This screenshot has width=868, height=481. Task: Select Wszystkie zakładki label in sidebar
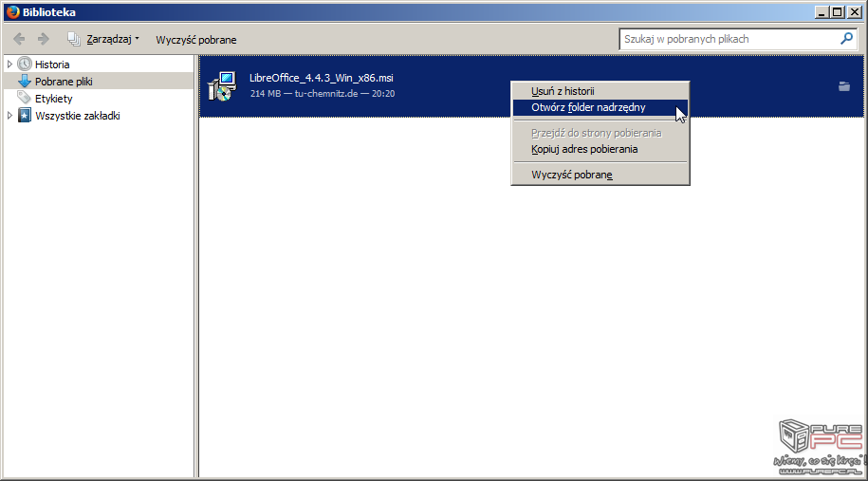(x=78, y=116)
